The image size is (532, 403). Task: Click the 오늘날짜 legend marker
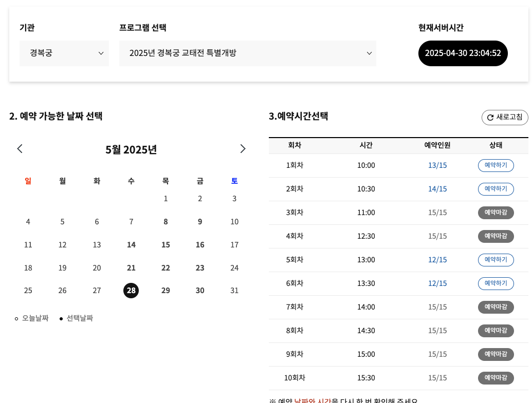pos(16,318)
